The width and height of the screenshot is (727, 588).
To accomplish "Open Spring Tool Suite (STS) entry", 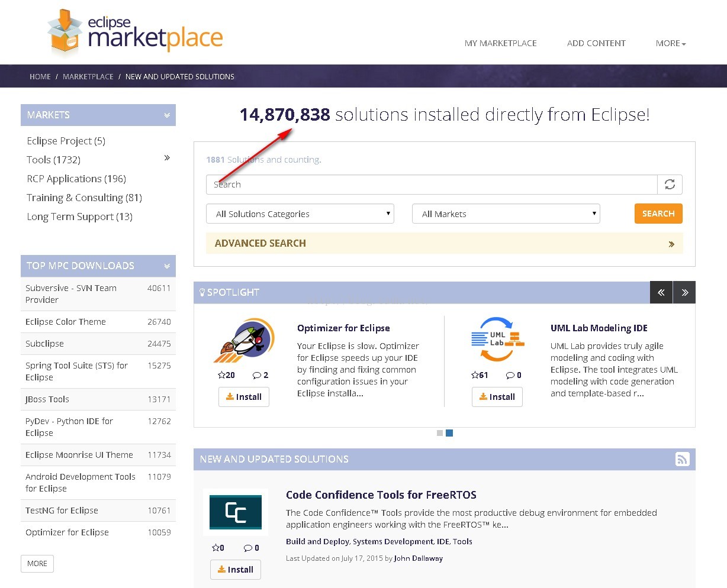I will pyautogui.click(x=76, y=371).
